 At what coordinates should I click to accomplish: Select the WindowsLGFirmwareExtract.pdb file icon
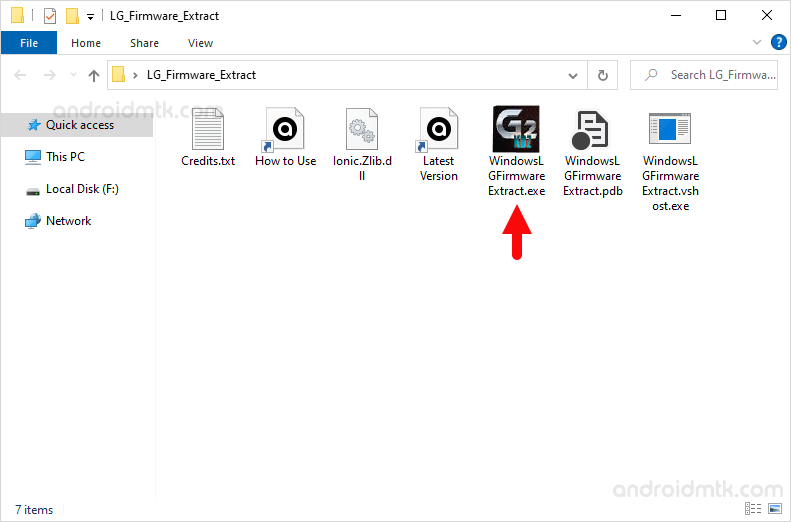click(x=590, y=130)
